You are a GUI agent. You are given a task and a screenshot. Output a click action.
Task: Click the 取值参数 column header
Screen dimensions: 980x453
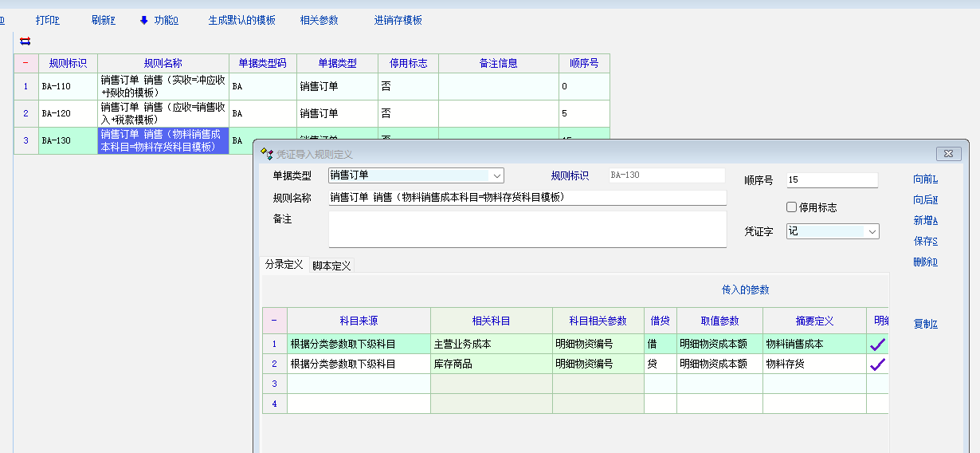(x=719, y=321)
